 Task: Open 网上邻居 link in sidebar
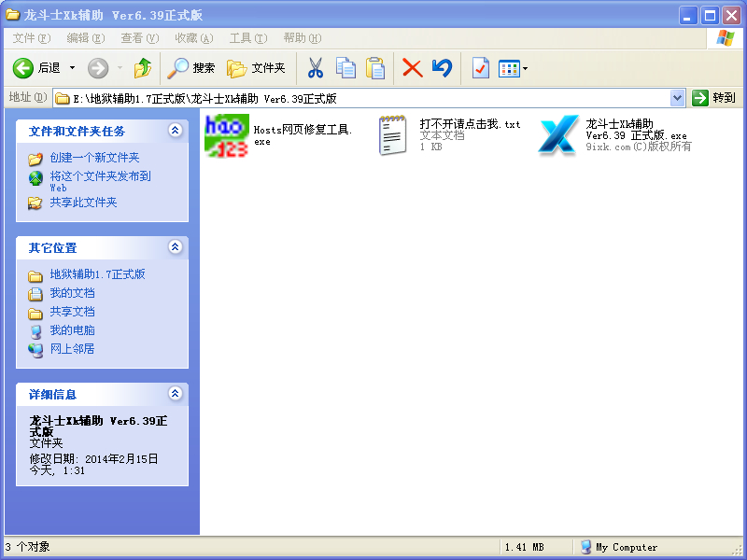click(73, 348)
